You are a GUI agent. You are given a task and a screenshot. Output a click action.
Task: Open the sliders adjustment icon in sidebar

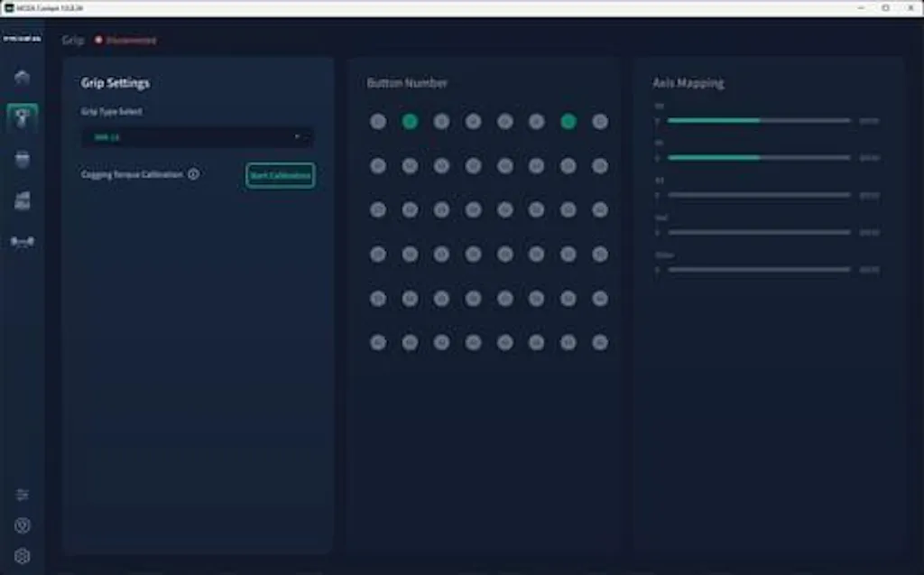23,495
